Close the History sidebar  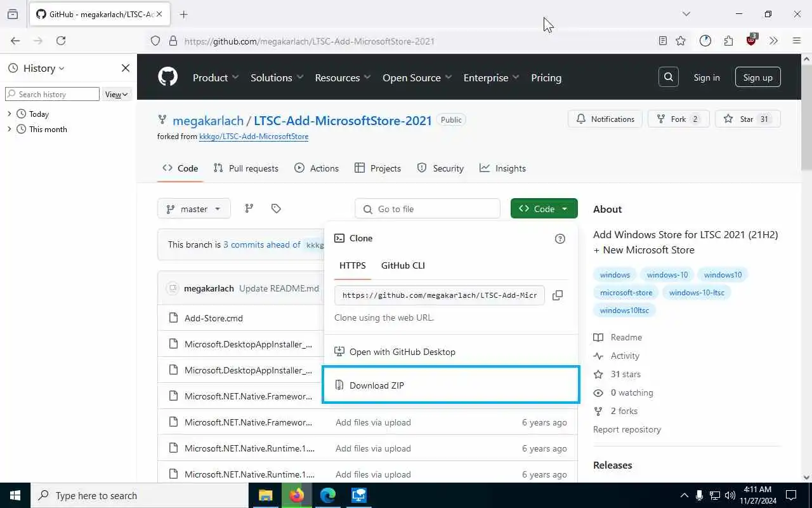coord(125,68)
